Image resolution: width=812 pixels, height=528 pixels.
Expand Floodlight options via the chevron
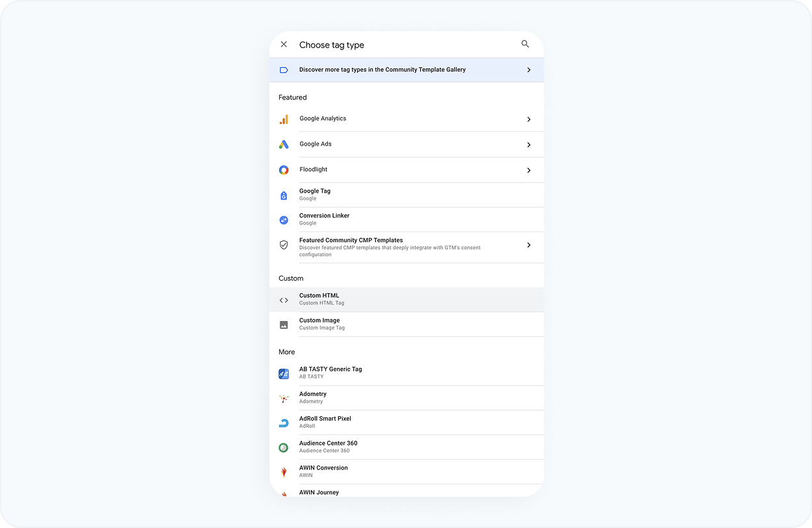tap(528, 170)
